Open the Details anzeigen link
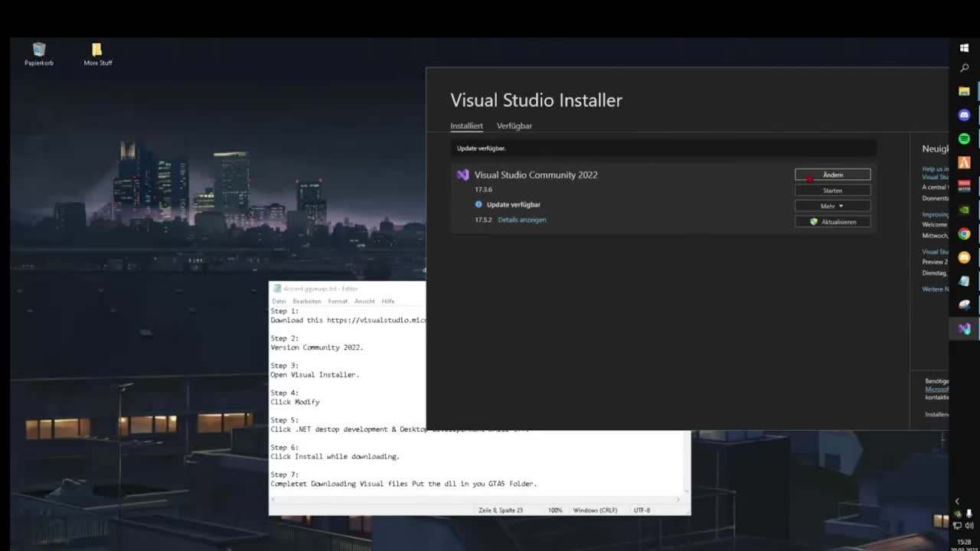The image size is (980, 551). pos(521,220)
